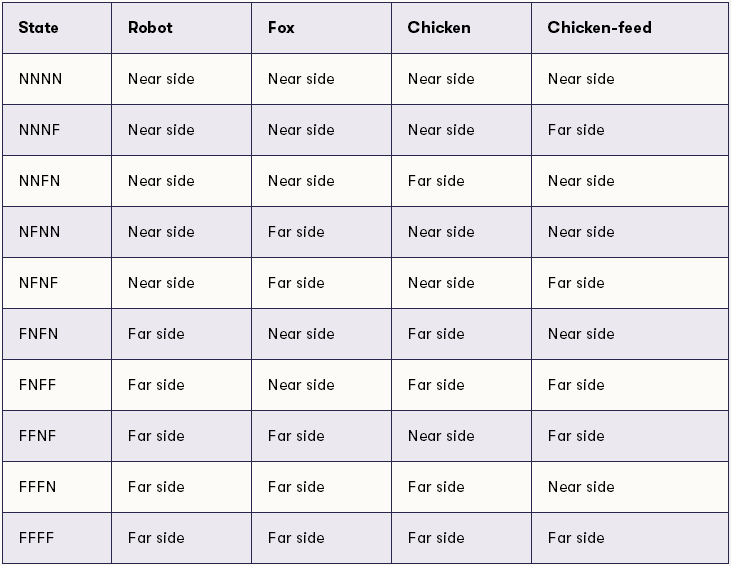
Task: Click the Robot column header
Action: pos(181,28)
